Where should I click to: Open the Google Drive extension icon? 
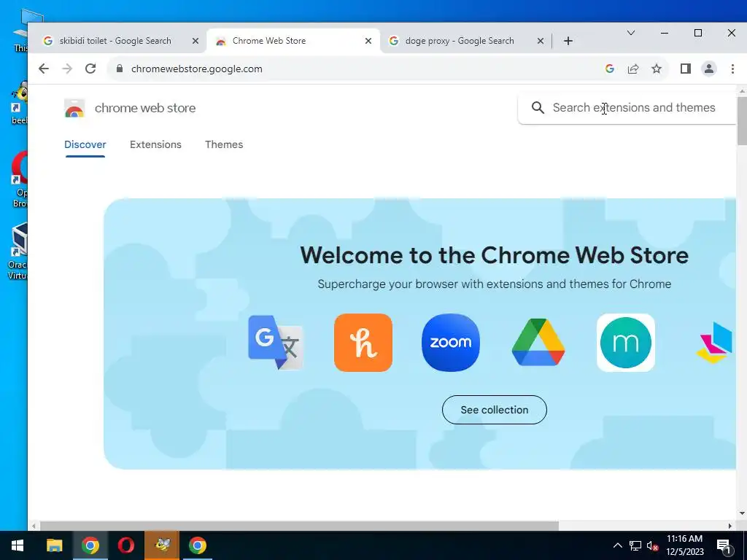click(x=538, y=343)
